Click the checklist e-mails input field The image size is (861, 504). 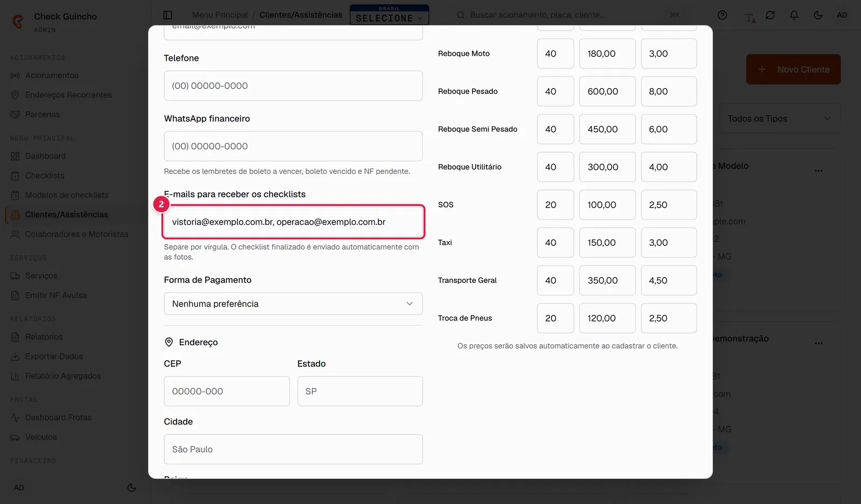coord(293,222)
